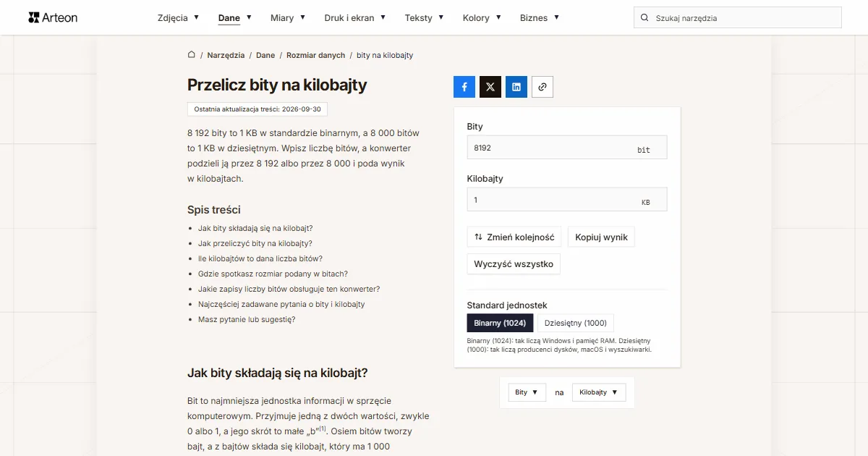
Task: Click Ostatnia aktualizacja treści date badge
Action: coord(258,109)
